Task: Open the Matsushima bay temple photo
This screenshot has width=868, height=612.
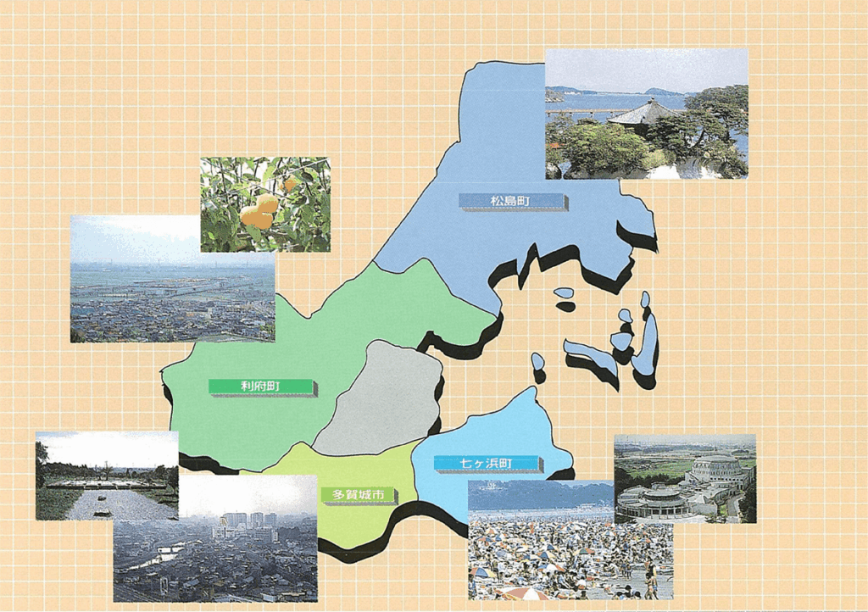Action: (x=646, y=113)
